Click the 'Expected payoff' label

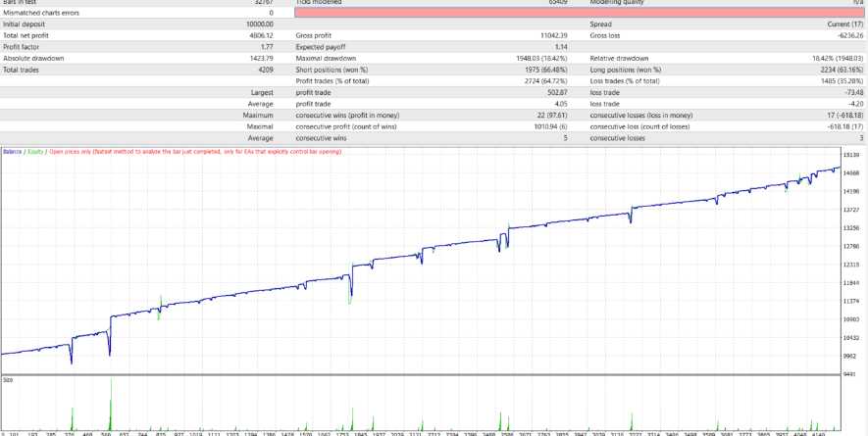click(319, 47)
